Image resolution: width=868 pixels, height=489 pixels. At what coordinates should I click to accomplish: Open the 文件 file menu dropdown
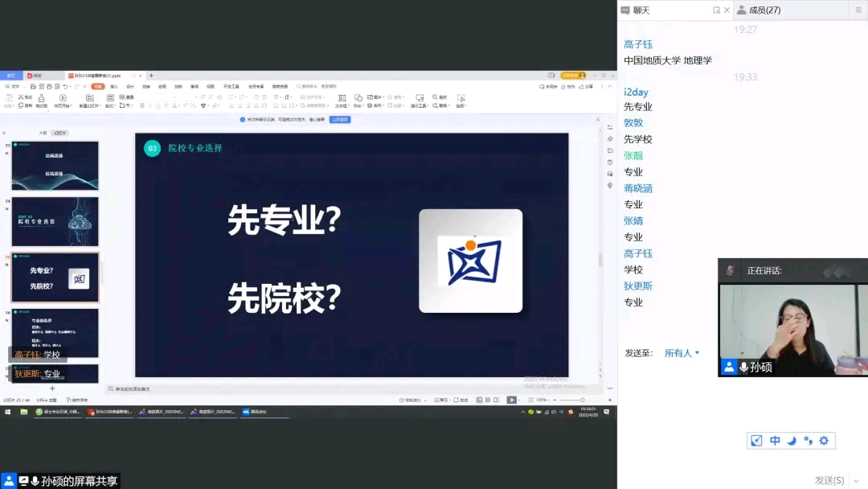14,86
